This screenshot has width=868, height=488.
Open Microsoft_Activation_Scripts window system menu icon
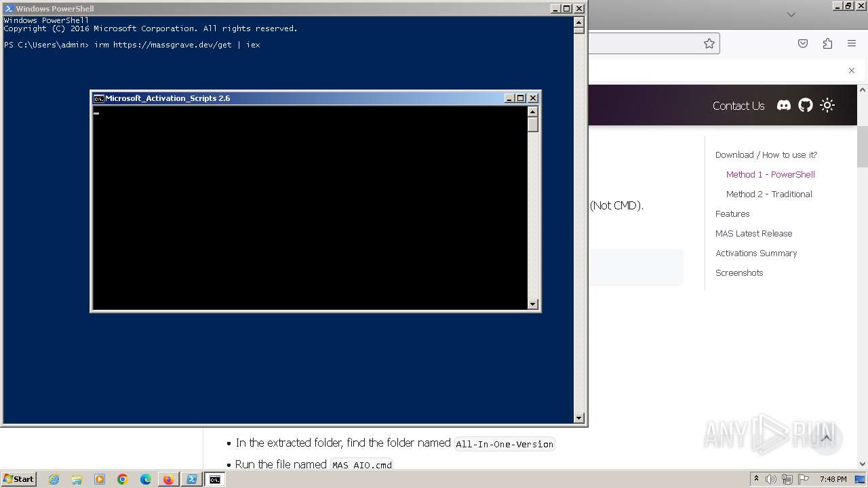[98, 98]
